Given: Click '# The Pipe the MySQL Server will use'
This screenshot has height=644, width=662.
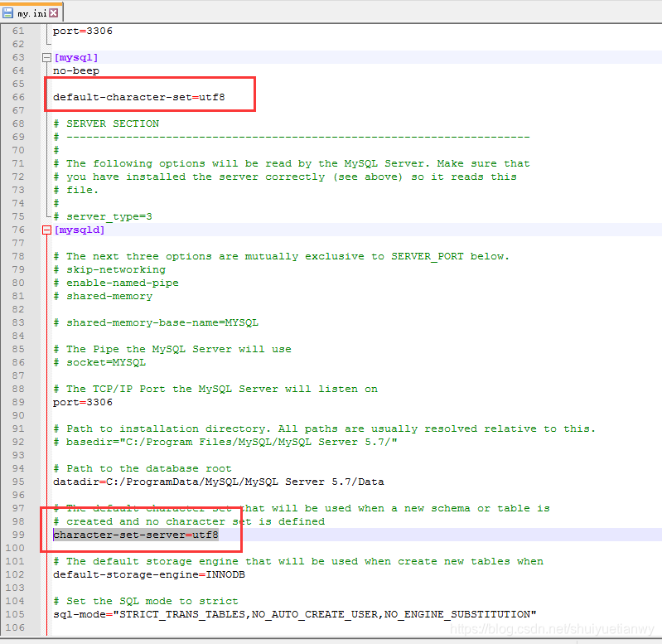Looking at the screenshot, I should [x=172, y=349].
